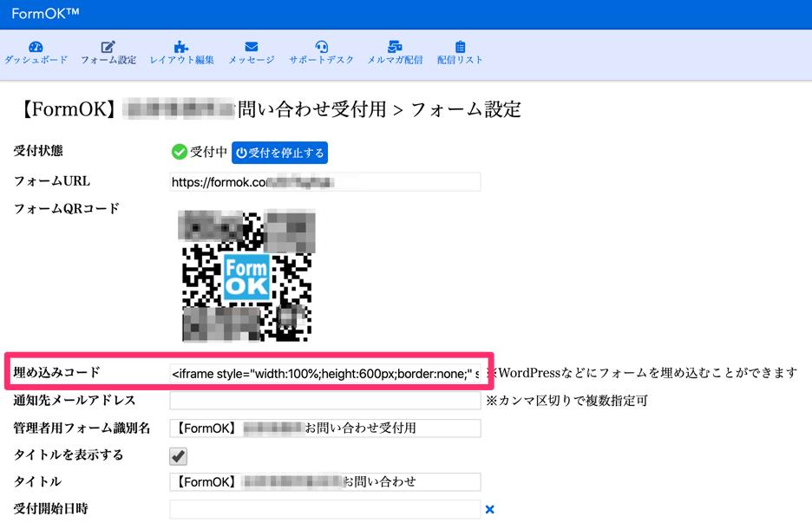
Task: Click the メルマガ配信 menu label
Action: click(x=395, y=60)
